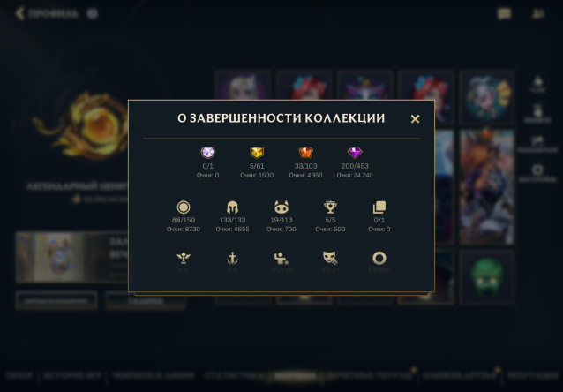Go back using the Профиль arrow
The height and width of the screenshot is (392, 563).
19,13
